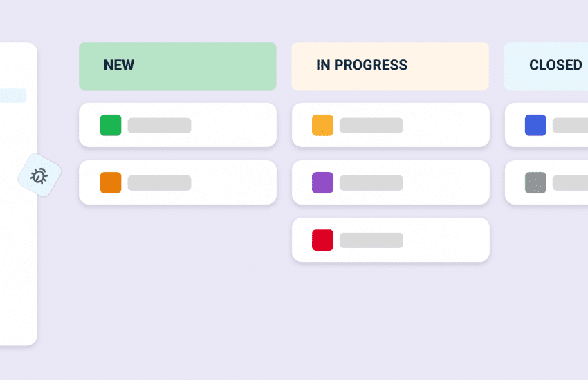
Task: Click the white side panel on the left
Action: (17, 263)
